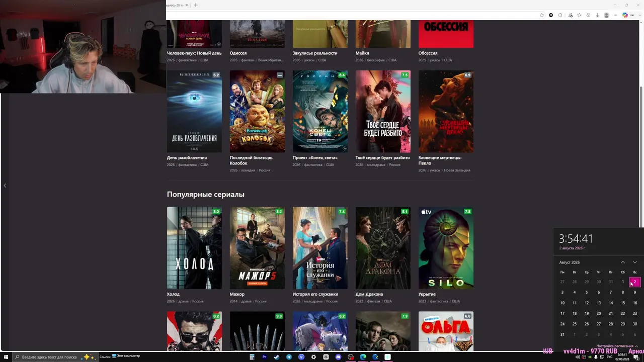Click the month header "Август 2026"
The image size is (644, 362).
[x=570, y=262]
